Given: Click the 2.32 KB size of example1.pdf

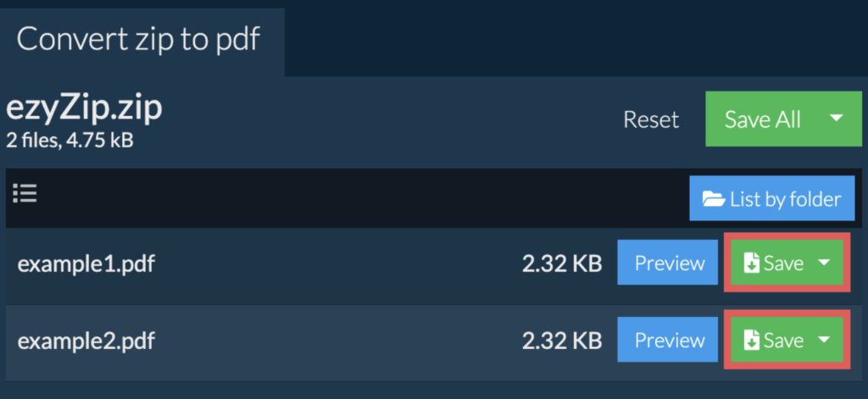Looking at the screenshot, I should coord(561,264).
